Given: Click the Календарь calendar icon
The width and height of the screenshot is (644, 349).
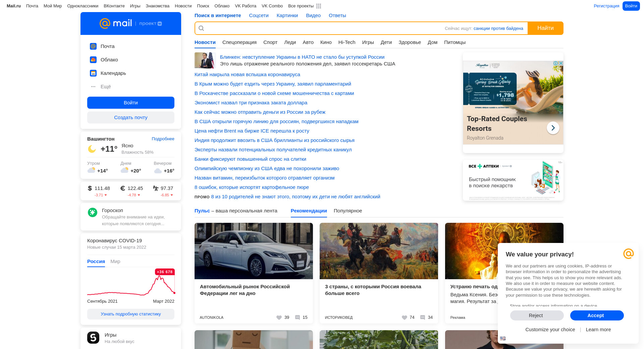Looking at the screenshot, I should 93,73.
